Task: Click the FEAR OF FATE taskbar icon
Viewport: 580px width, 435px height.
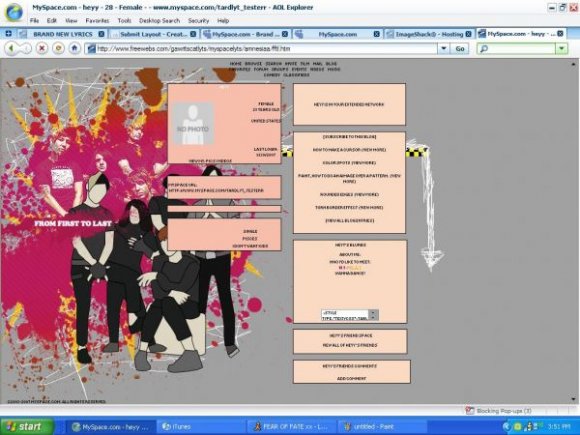Action: tap(257, 426)
